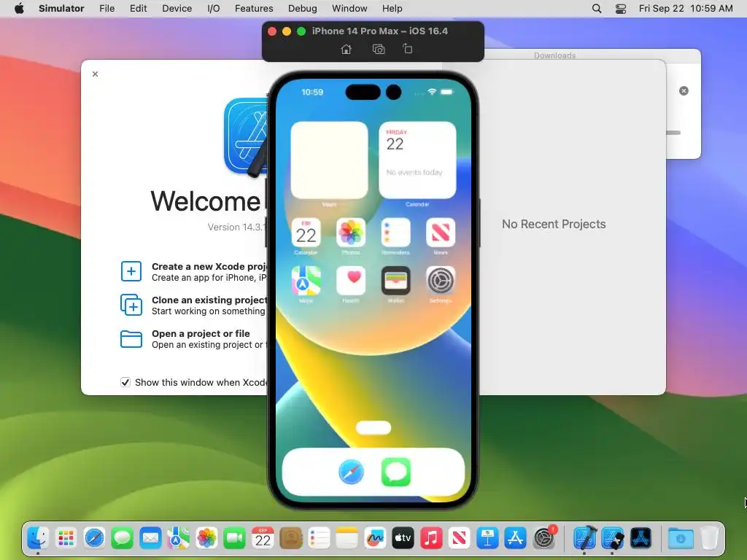Screen dimensions: 747x560
Task: Open Freeform from the Dock
Action: tap(375, 538)
